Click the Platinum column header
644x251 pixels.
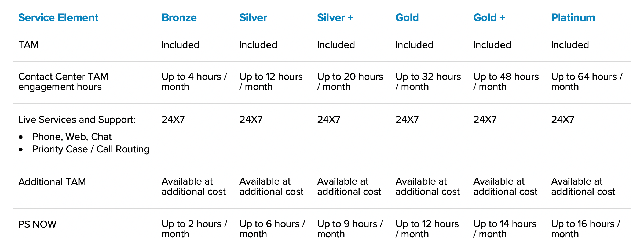573,18
